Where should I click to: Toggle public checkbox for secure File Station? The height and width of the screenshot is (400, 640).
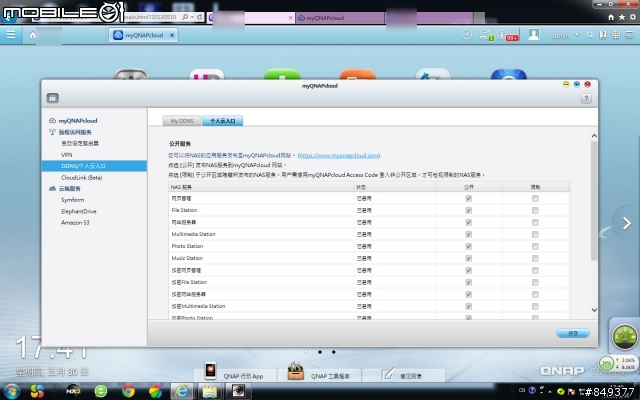coord(469,282)
